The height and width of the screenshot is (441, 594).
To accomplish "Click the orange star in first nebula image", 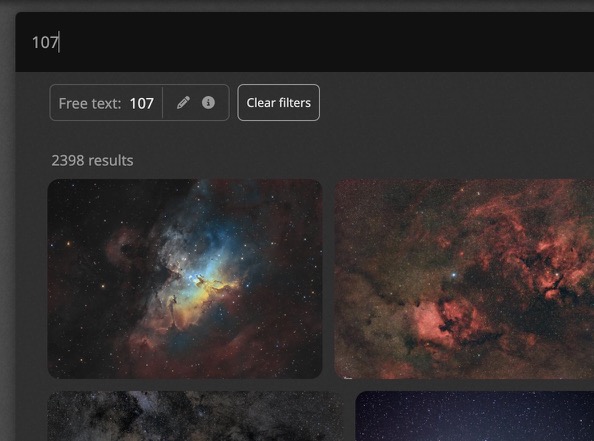I will click(69, 244).
